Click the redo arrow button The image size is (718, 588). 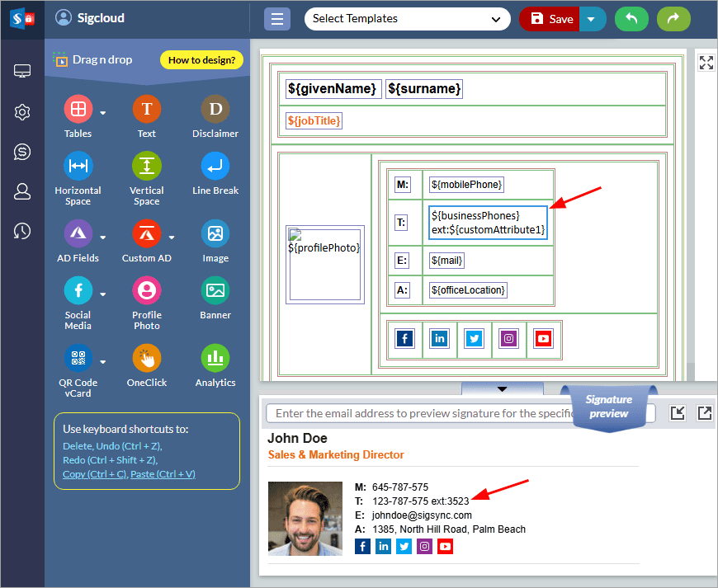[673, 18]
